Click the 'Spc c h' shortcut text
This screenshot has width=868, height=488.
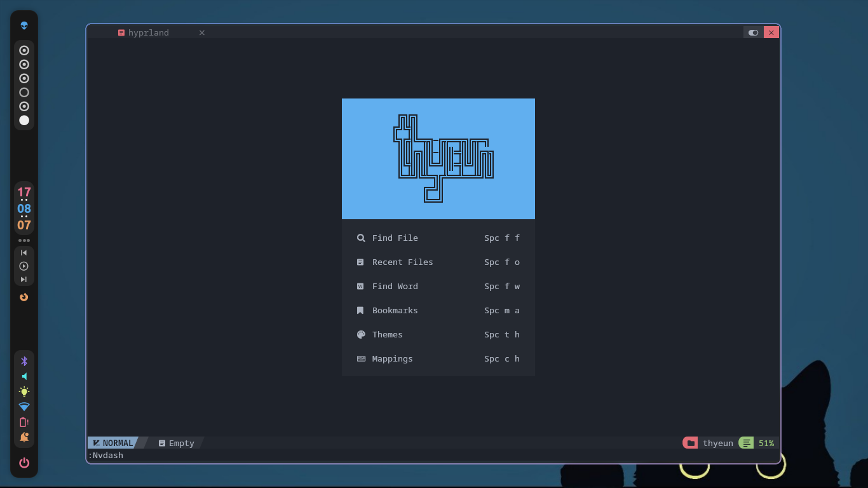point(502,358)
